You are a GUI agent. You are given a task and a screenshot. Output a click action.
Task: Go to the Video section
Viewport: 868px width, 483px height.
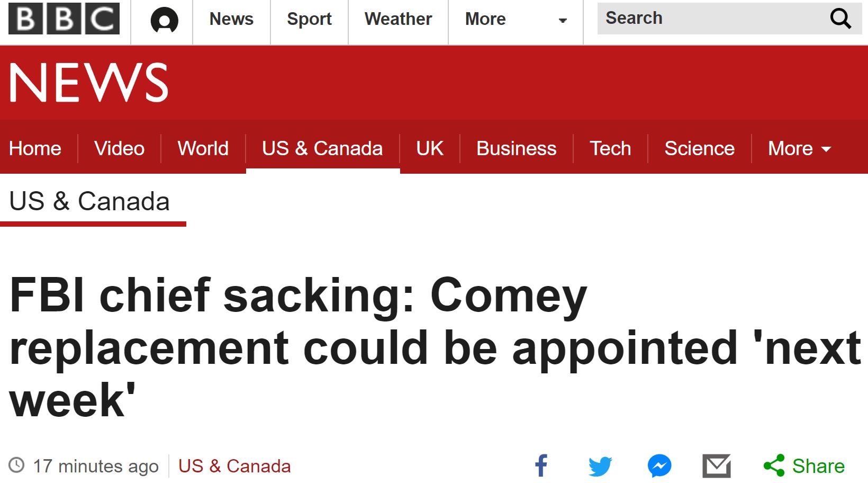pos(119,149)
